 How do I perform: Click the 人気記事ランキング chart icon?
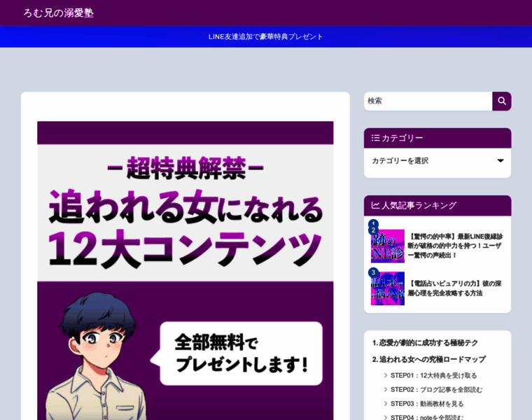(x=375, y=205)
